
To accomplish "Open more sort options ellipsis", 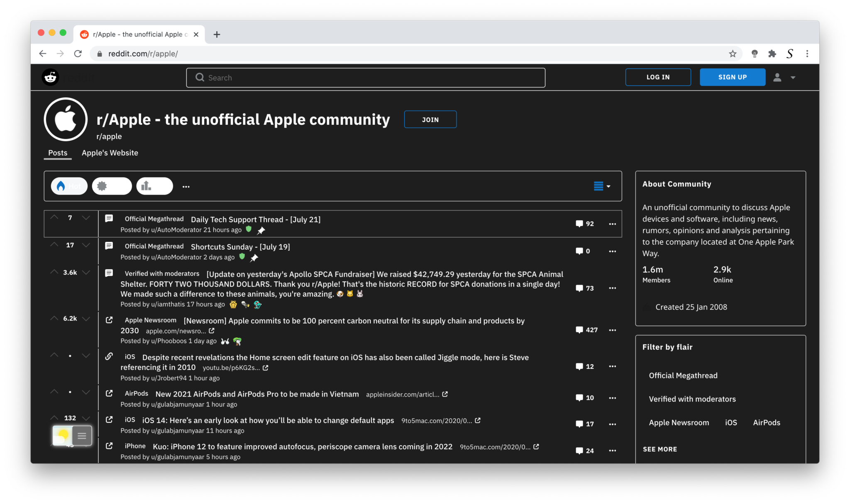I will point(186,187).
